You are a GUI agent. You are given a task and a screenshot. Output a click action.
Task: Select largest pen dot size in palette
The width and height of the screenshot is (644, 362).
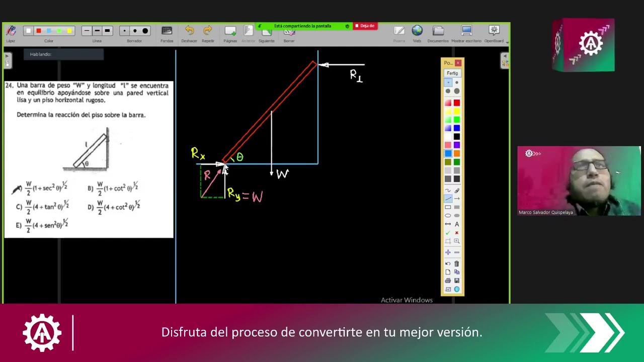(457, 91)
